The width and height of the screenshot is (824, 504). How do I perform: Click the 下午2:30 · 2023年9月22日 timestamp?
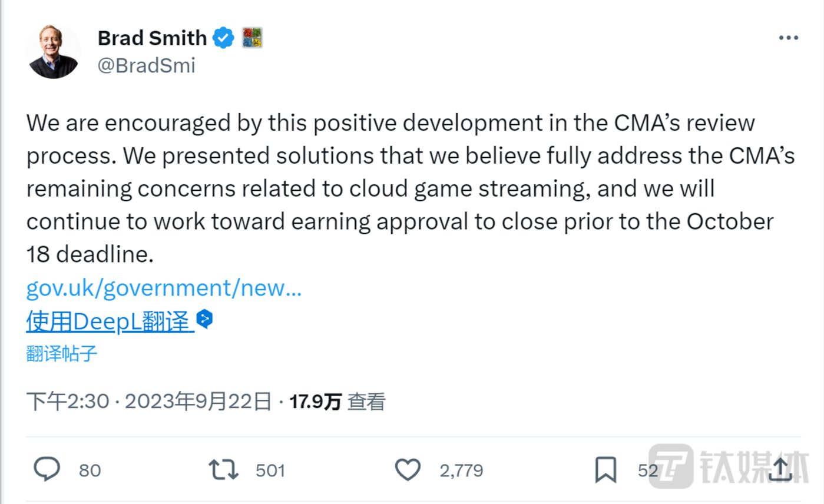click(x=149, y=402)
